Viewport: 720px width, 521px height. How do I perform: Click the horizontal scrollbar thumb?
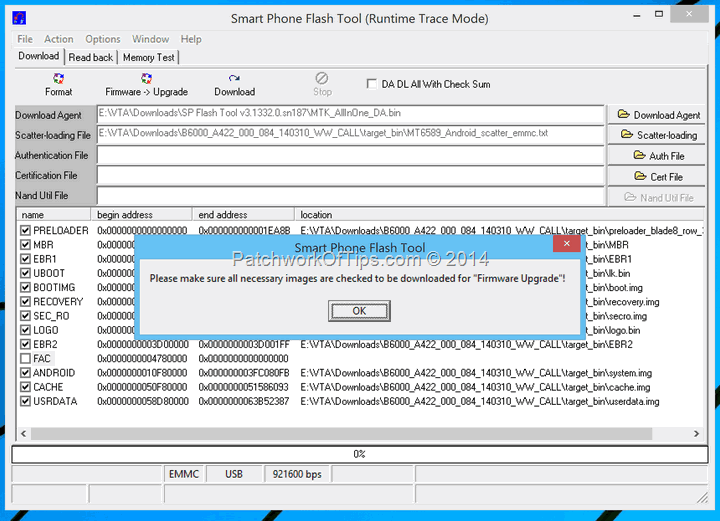(x=341, y=433)
